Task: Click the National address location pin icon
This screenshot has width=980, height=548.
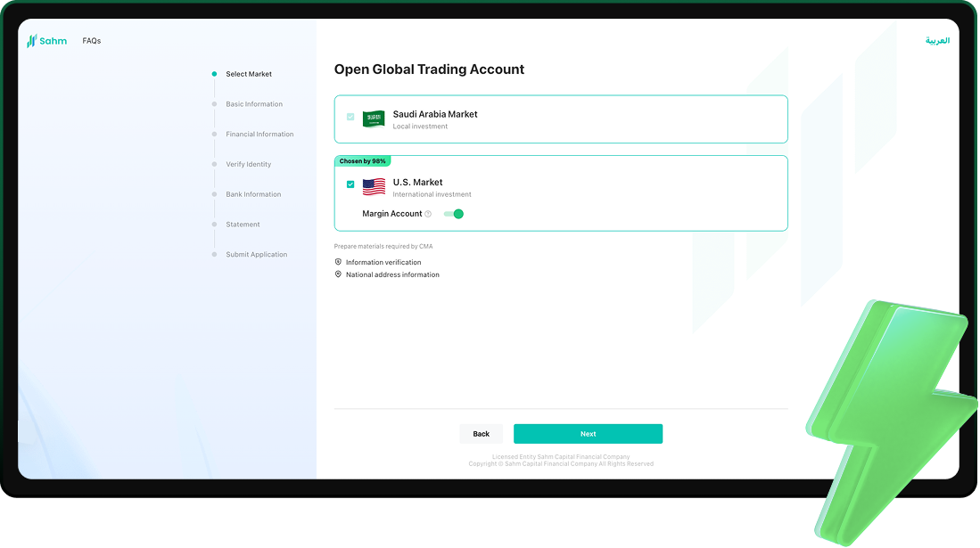Action: [338, 274]
